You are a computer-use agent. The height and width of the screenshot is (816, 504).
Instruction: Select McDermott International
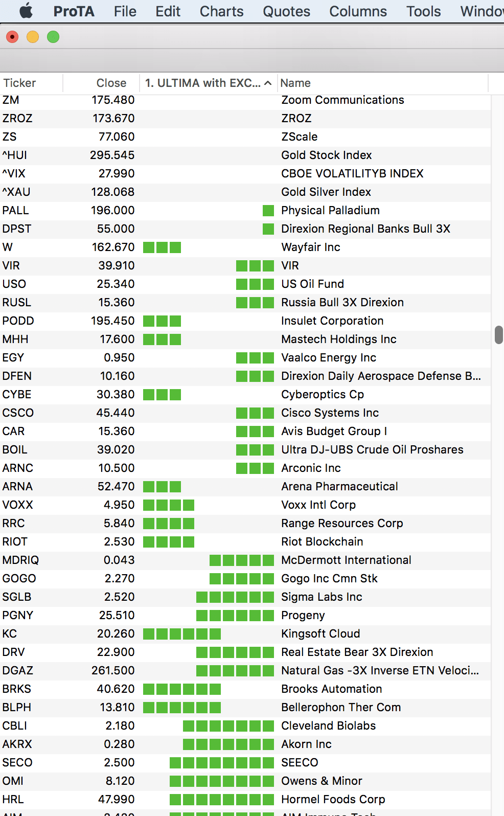click(346, 560)
